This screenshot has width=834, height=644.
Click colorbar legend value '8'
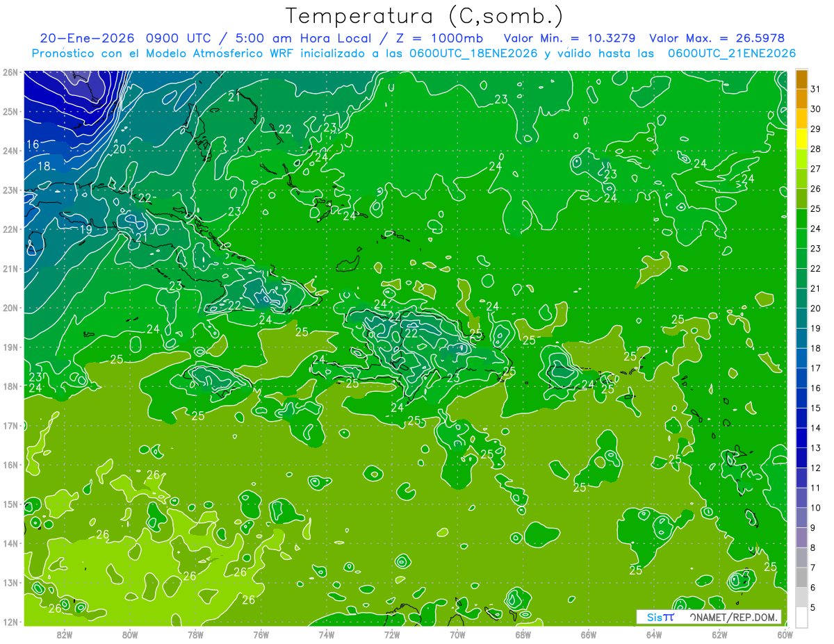pos(812,547)
